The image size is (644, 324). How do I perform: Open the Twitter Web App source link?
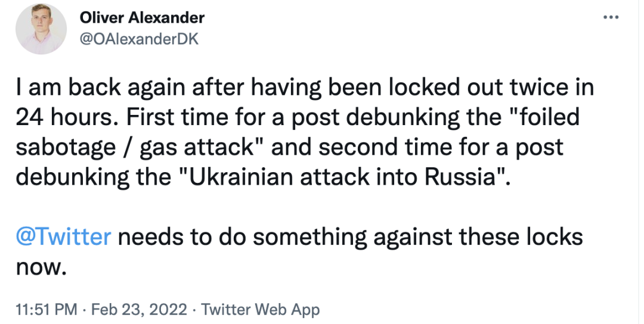click(x=260, y=310)
